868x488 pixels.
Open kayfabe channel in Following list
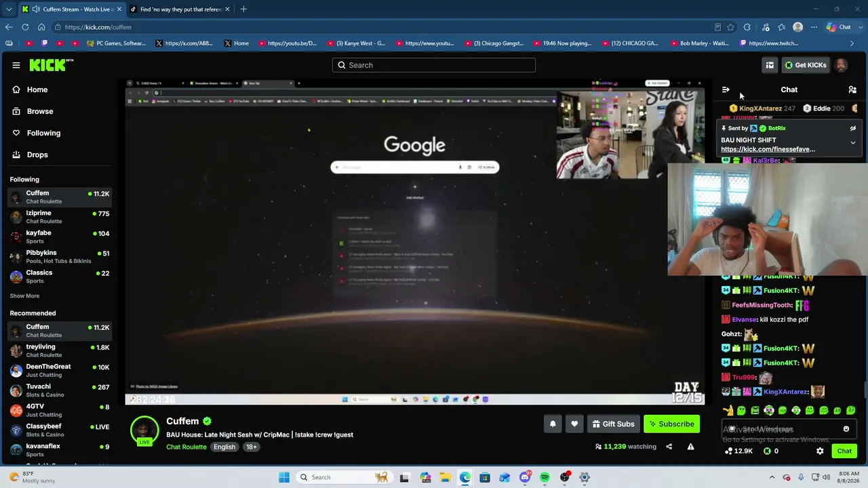pos(60,237)
